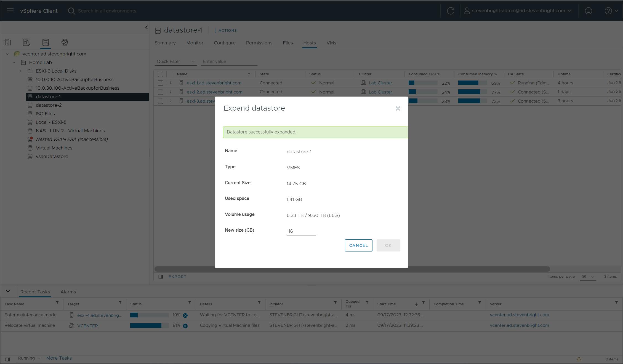This screenshot has width=623, height=364.
Task: Select the Storage inventory icon
Action: [46, 42]
